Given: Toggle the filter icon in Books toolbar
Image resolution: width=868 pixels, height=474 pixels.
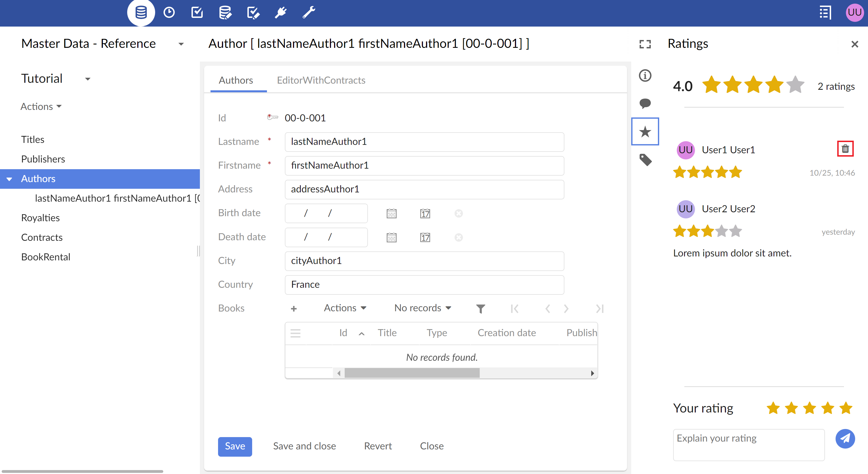Looking at the screenshot, I should 480,308.
